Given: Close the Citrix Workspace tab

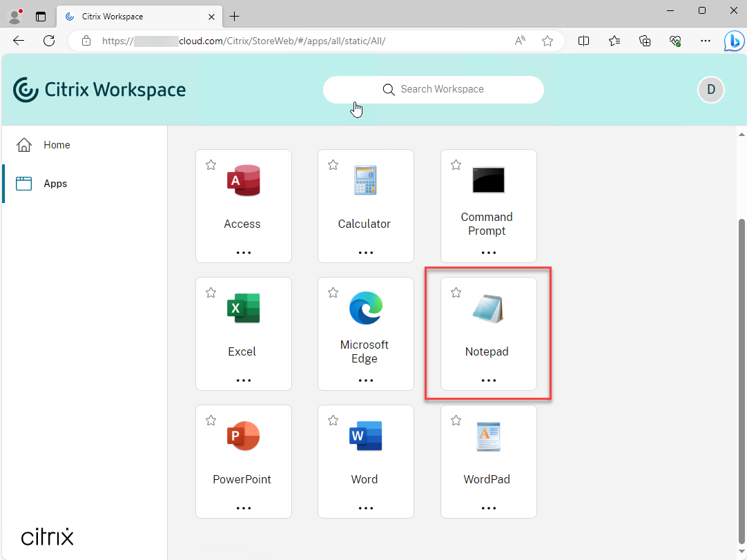Looking at the screenshot, I should 211,17.
